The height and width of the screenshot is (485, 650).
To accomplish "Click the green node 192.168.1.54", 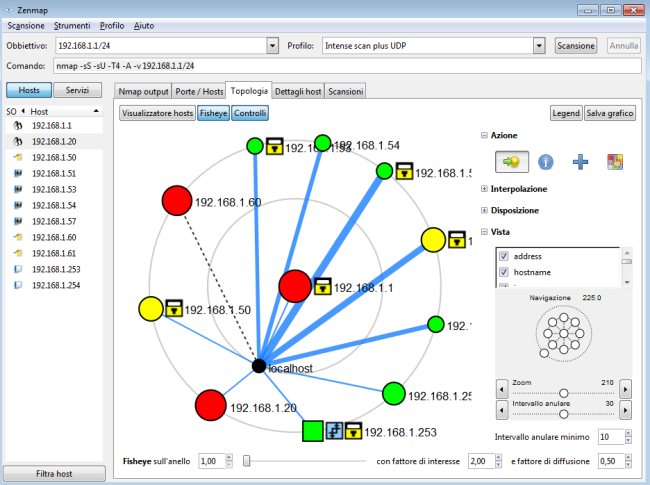I will pyautogui.click(x=323, y=143).
